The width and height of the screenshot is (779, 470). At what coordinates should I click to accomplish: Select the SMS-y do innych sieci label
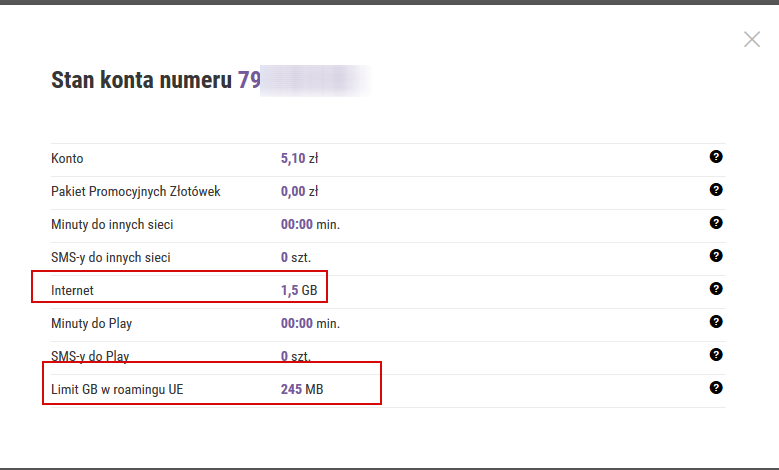pyautogui.click(x=110, y=257)
